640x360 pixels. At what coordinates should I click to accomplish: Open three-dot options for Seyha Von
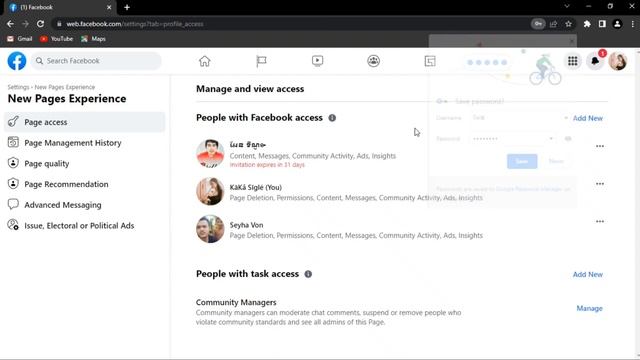pos(600,221)
